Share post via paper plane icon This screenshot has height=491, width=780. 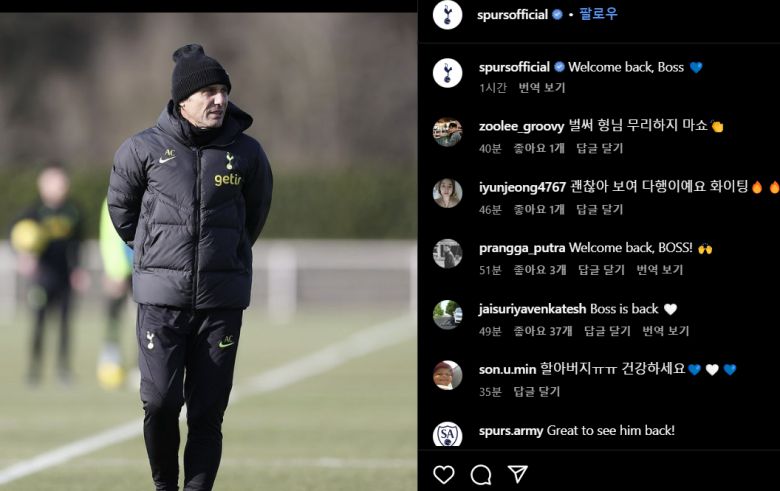(518, 474)
